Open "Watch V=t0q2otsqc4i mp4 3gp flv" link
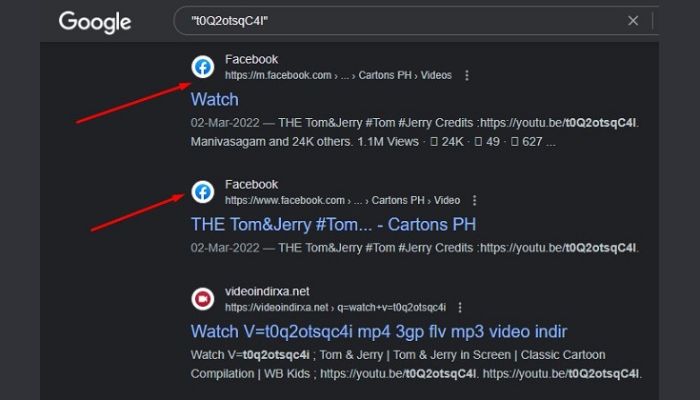This screenshot has height=400, width=700. [379, 332]
